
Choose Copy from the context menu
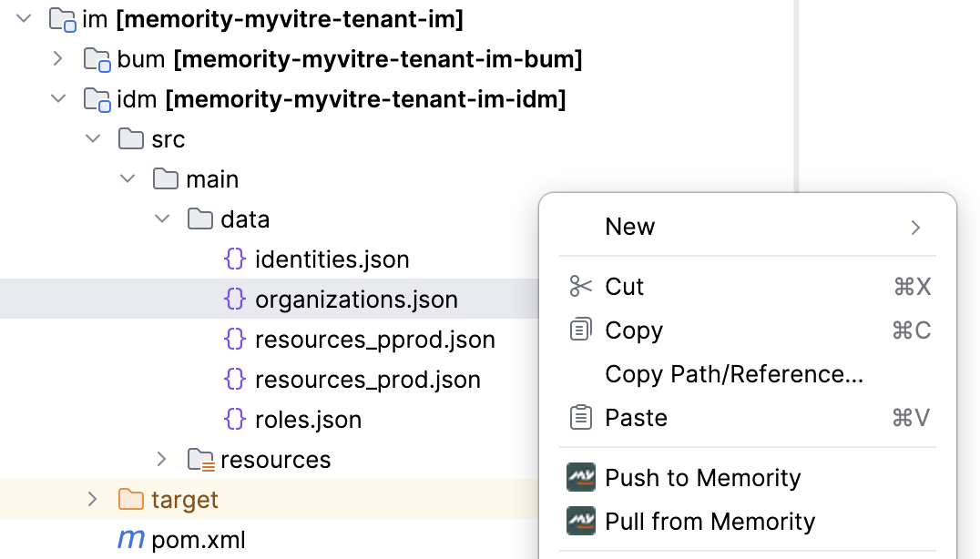click(x=748, y=330)
